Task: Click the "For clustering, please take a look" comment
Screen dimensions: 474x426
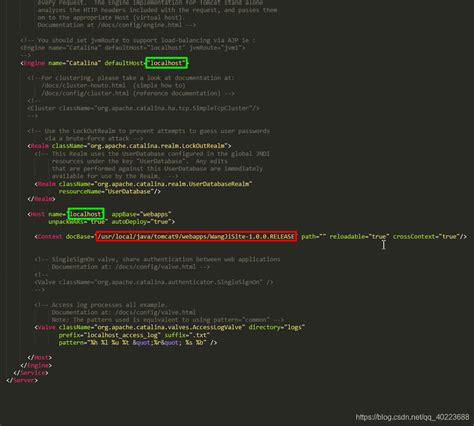Action: click(x=131, y=78)
